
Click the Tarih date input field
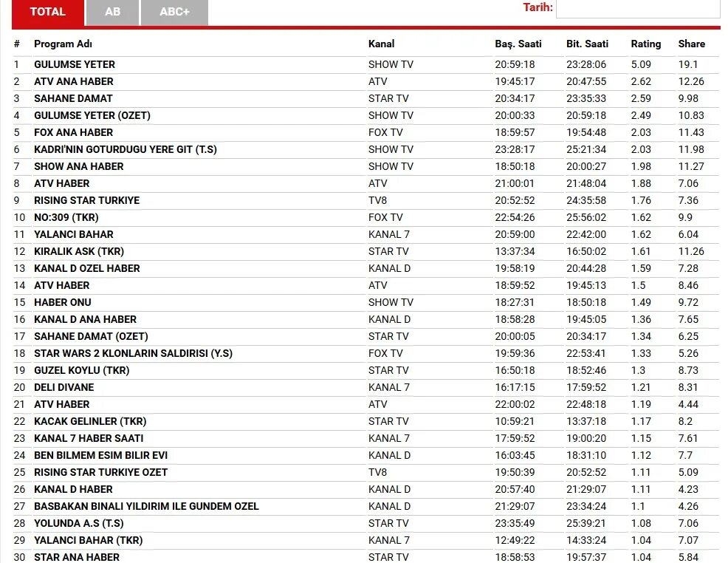636,7
